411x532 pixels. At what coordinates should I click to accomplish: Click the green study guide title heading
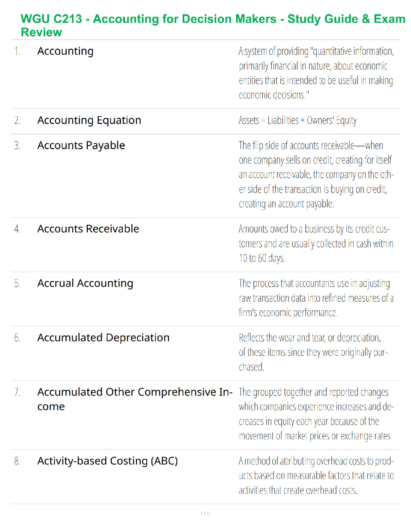[x=213, y=25]
